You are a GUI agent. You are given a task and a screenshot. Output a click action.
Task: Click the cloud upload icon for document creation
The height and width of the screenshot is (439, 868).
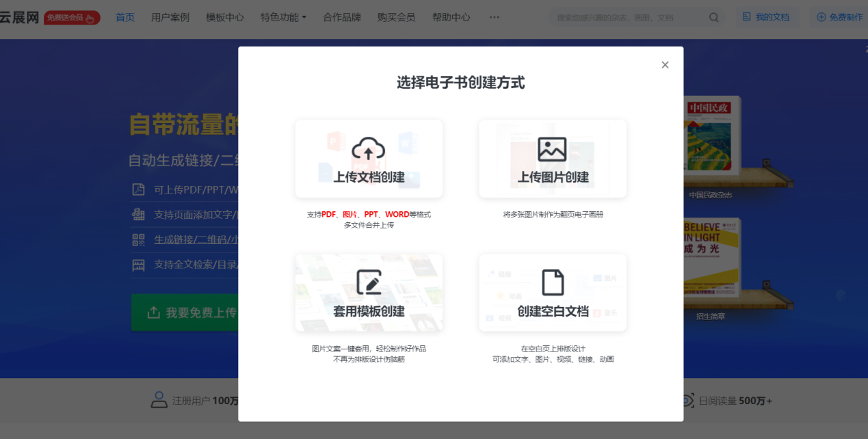[x=369, y=148]
